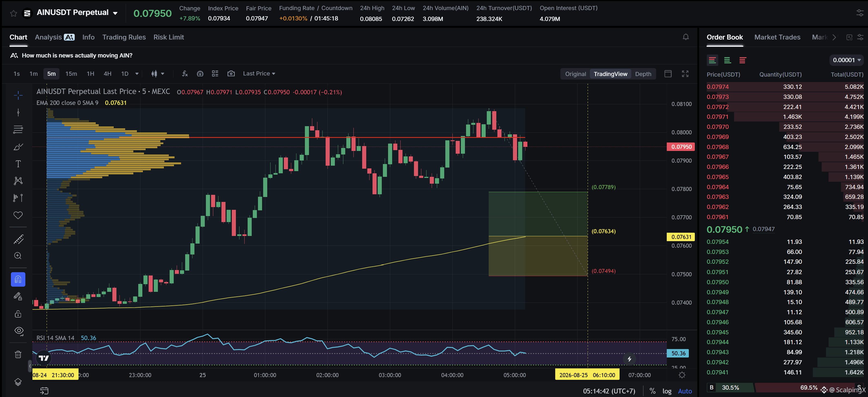Open the Risk Limit tab

(x=169, y=37)
